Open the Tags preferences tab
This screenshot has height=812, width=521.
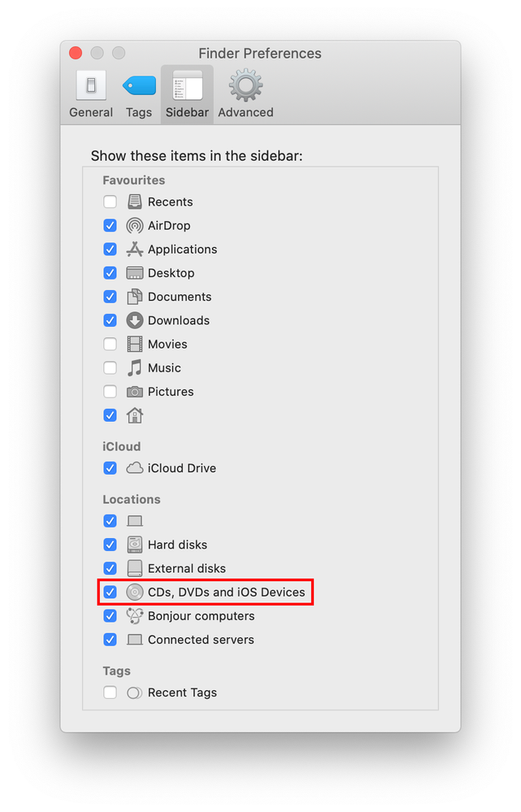point(139,94)
